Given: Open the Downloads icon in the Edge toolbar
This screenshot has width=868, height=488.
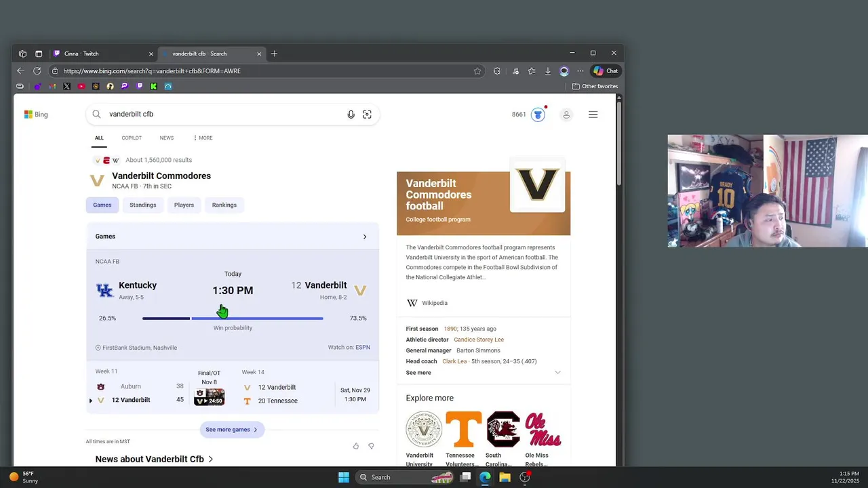Looking at the screenshot, I should click(548, 70).
